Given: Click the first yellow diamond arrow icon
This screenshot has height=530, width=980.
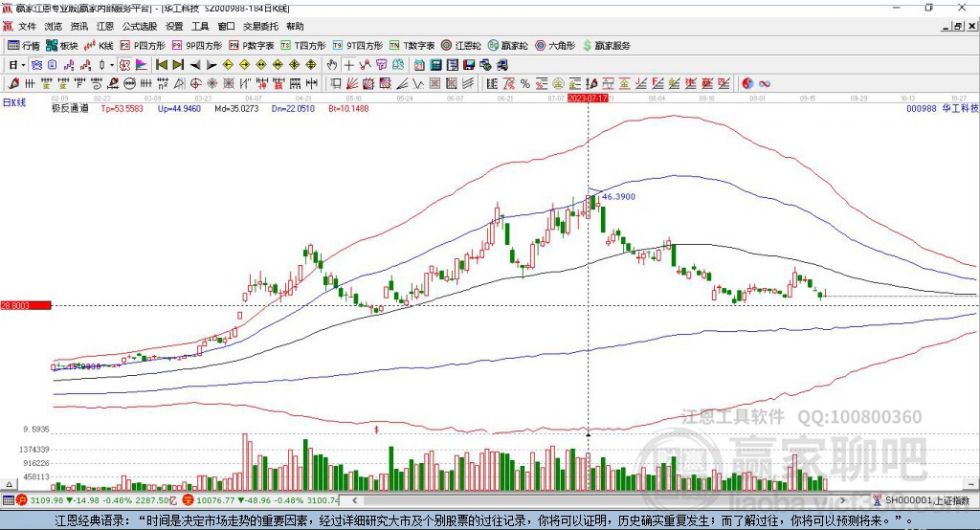Looking at the screenshot, I should [228, 65].
